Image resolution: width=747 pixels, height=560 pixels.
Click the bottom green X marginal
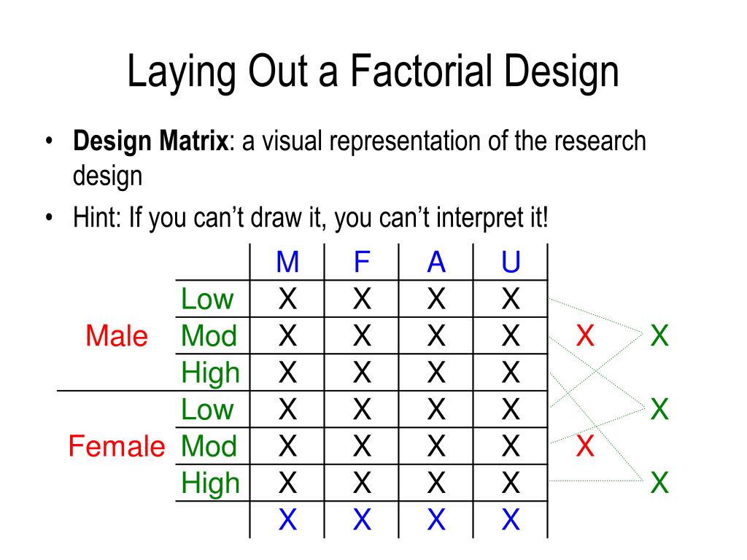[x=659, y=483]
